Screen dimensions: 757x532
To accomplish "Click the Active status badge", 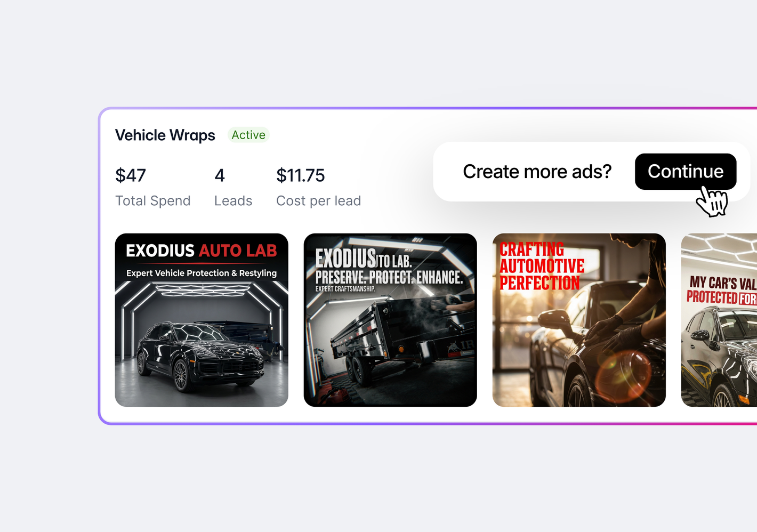I will pyautogui.click(x=248, y=135).
